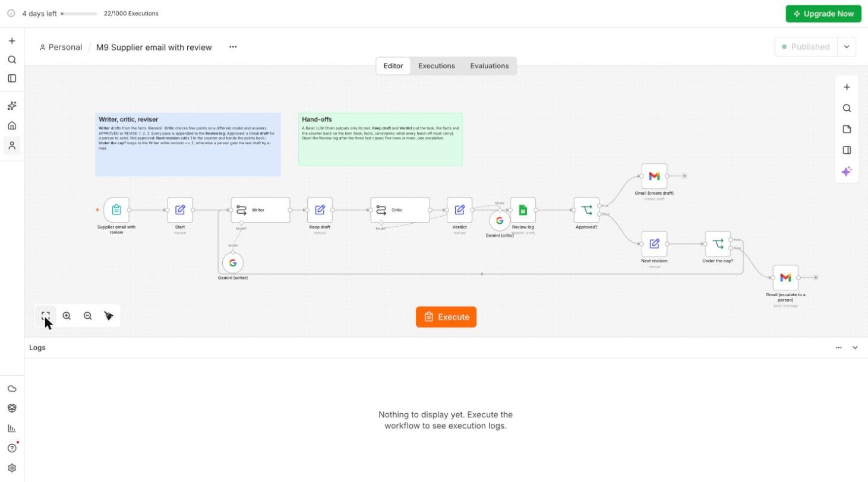
Task: Select the Gmail (escalate to a person) node
Action: click(785, 278)
